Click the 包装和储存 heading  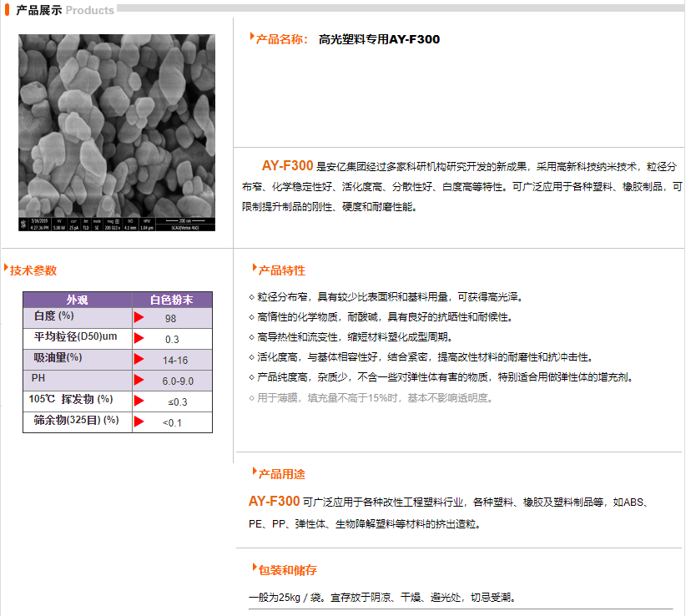[287, 570]
